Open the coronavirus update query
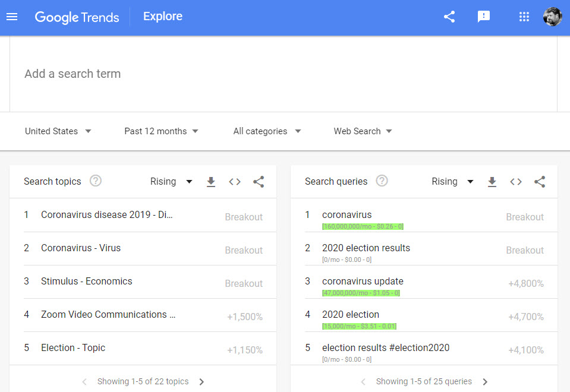The image size is (570, 392). point(363,282)
